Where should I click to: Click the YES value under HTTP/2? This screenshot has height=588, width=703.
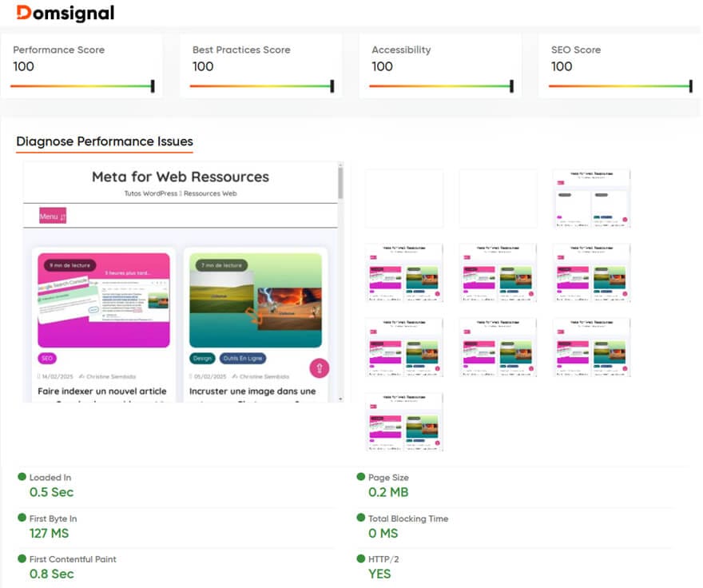379,574
